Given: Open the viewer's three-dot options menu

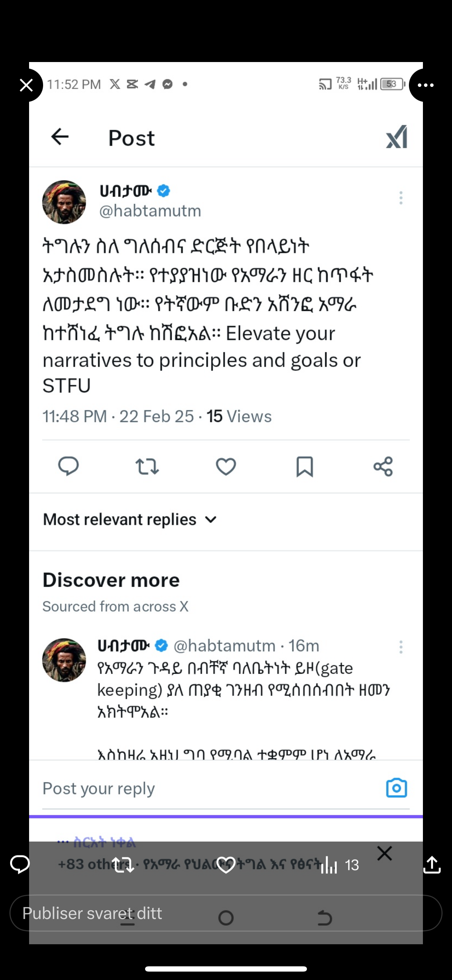Looking at the screenshot, I should [425, 85].
